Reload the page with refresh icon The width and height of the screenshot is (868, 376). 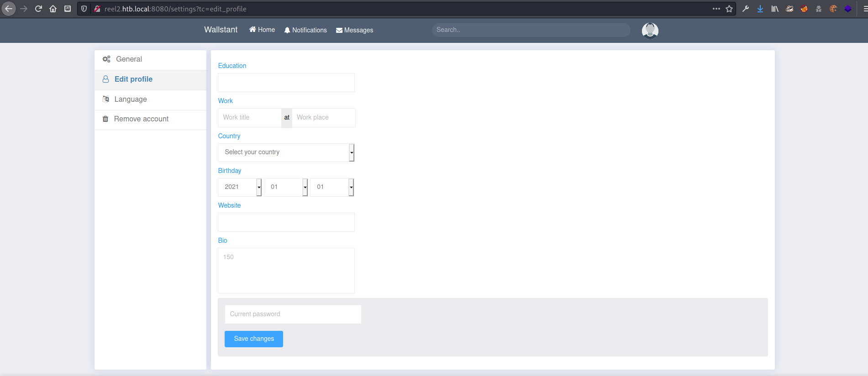coord(38,9)
